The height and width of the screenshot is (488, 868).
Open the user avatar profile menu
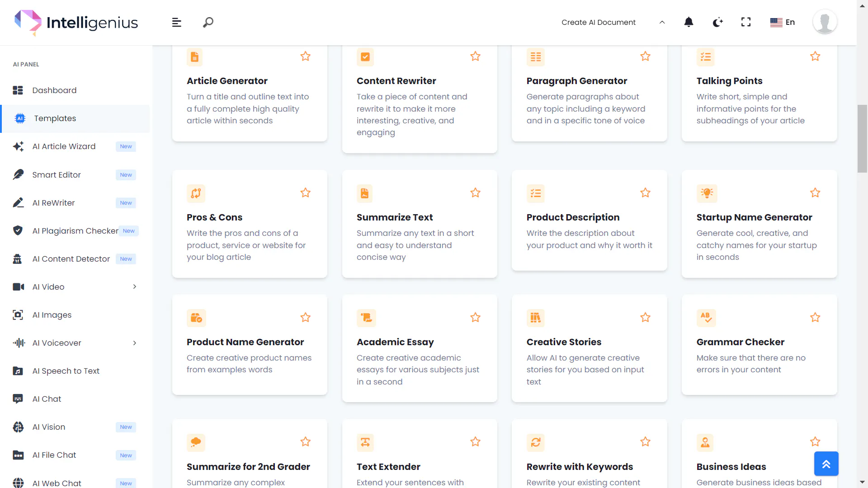[825, 22]
